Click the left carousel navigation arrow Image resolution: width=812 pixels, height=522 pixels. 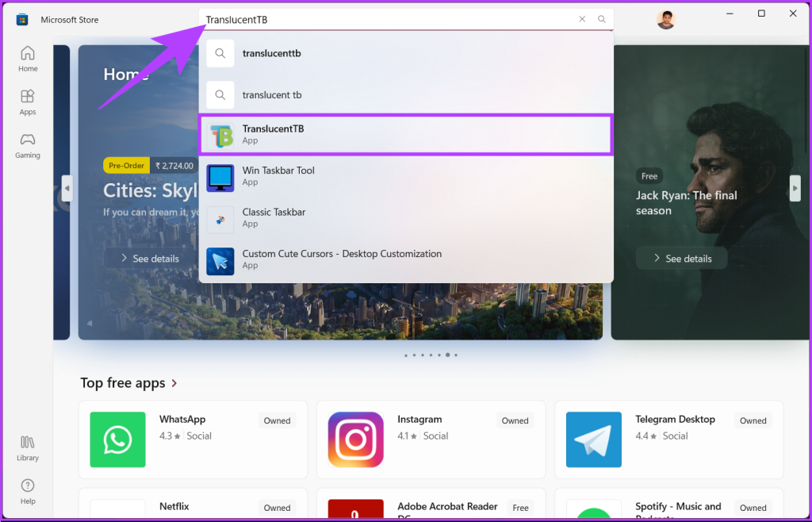pos(67,188)
